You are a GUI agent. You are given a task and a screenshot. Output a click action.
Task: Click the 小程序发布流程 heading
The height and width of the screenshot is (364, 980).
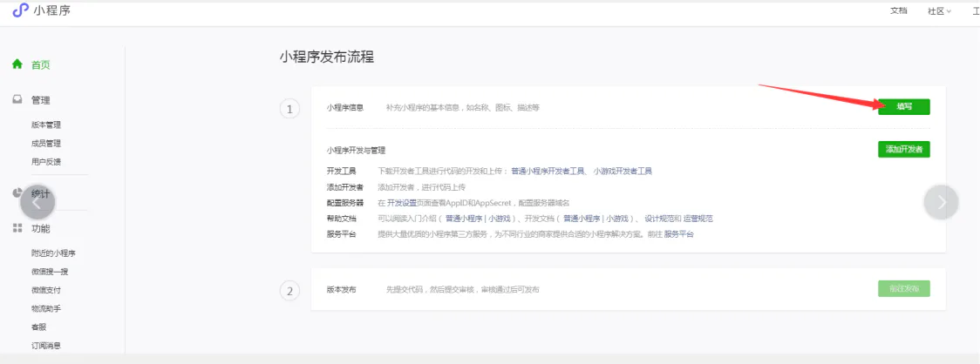coord(326,57)
